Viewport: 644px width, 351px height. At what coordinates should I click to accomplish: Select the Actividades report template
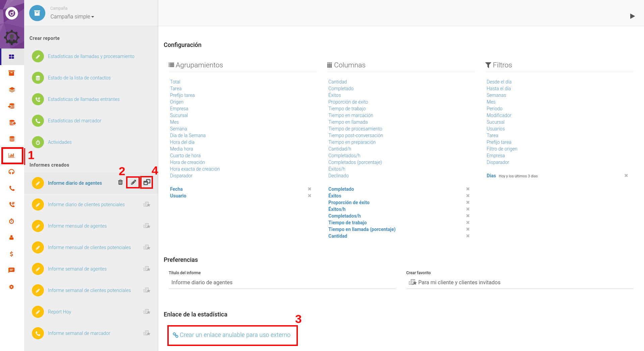(60, 142)
